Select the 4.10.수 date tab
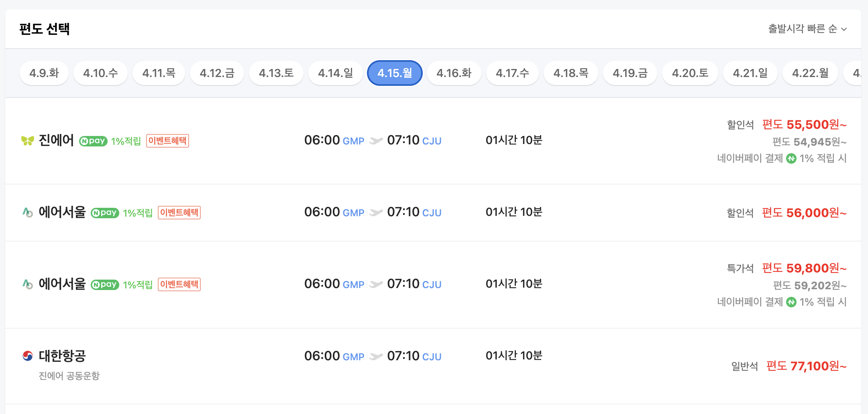Screen dimensions: 868x414 (100, 73)
